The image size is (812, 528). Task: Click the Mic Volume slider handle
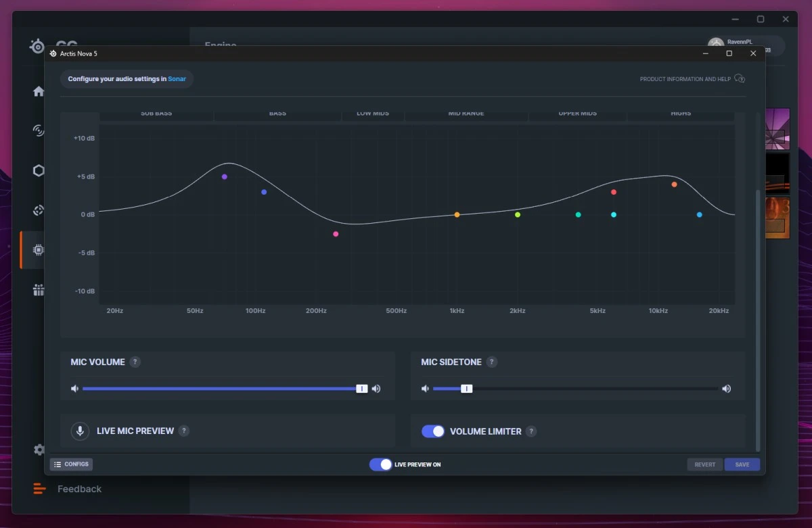click(362, 389)
